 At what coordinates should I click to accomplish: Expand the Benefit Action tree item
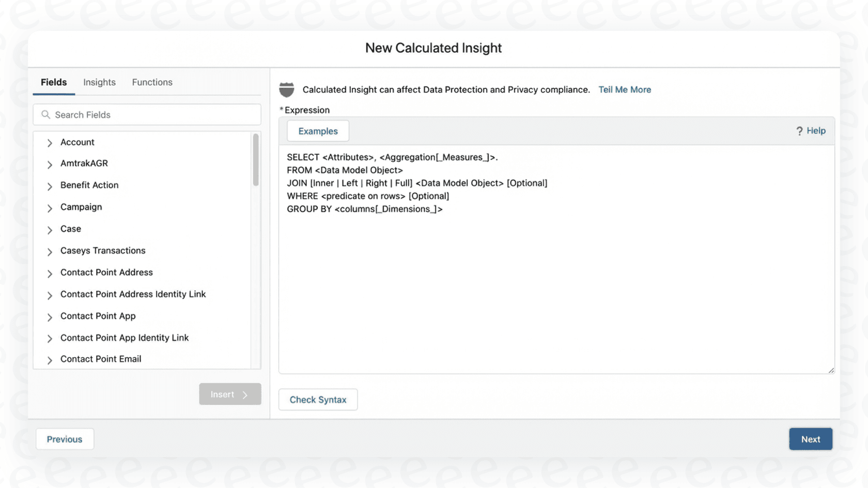tap(49, 186)
